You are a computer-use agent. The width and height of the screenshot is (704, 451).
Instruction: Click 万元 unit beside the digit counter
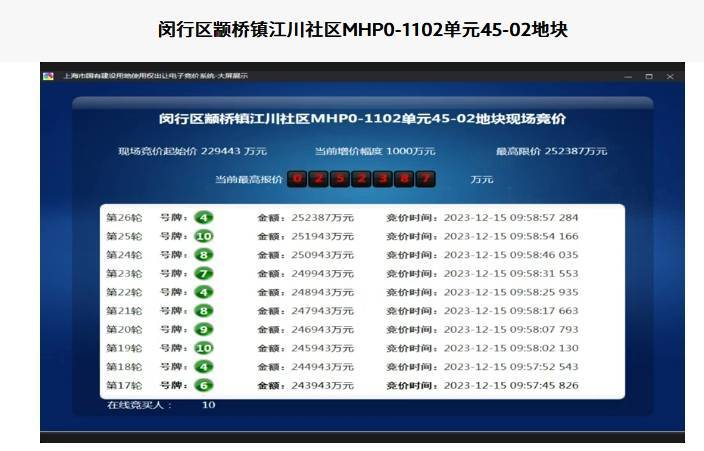[x=482, y=179]
